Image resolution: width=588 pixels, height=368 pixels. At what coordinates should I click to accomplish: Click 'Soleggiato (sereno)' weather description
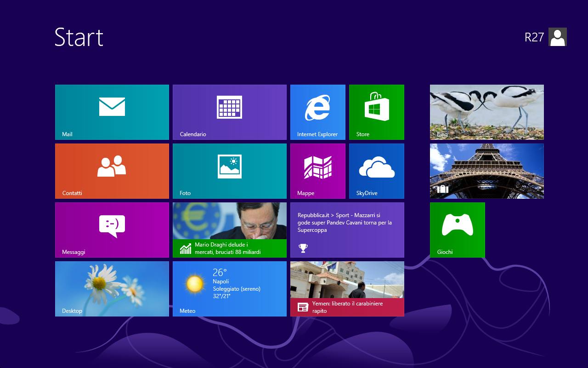237,289
